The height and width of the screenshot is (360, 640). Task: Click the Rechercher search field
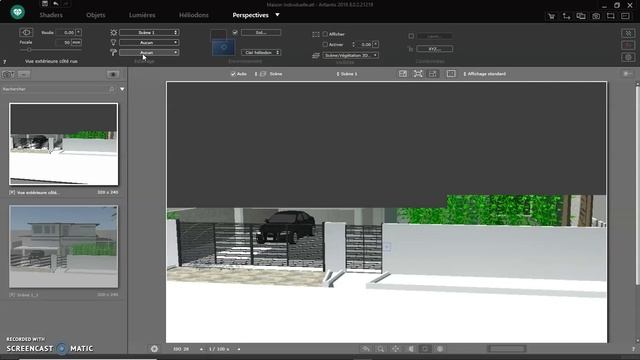pos(57,89)
